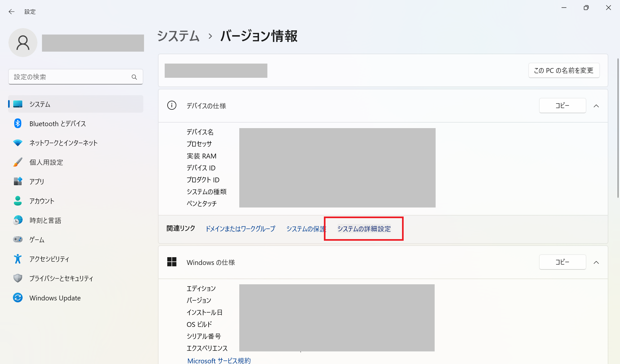620x364 pixels.
Task: Click the システム breadcrumb heading
Action: tap(178, 36)
